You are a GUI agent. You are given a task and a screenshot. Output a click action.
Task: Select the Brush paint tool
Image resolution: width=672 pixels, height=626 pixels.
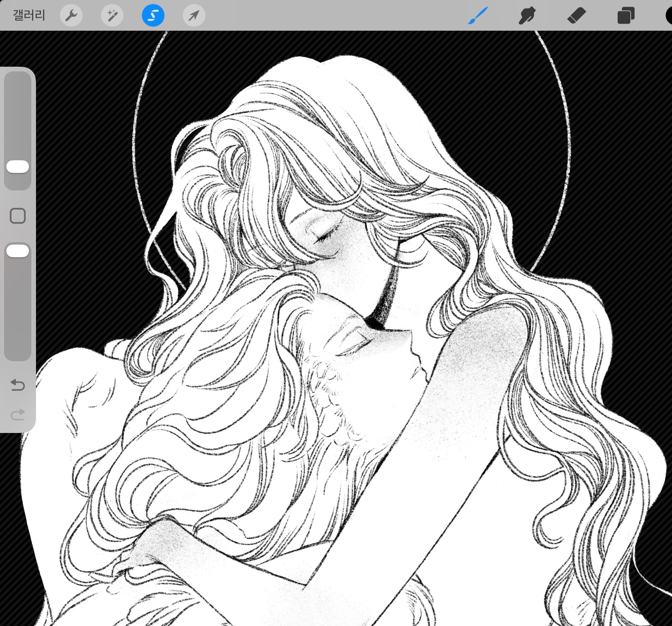point(478,16)
